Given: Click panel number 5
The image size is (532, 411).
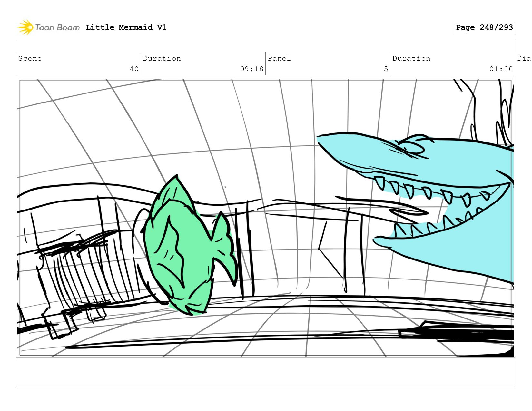Looking at the screenshot, I should tap(386, 69).
